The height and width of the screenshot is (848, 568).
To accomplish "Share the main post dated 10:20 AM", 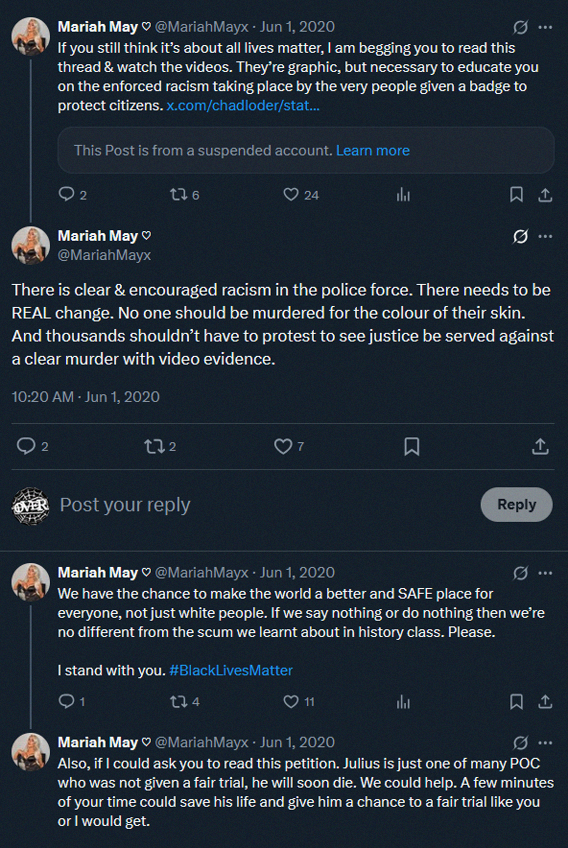I will pos(540,446).
